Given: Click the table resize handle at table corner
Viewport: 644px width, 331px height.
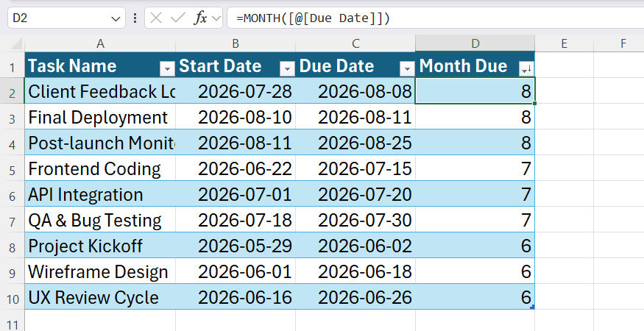Looking at the screenshot, I should (x=533, y=307).
